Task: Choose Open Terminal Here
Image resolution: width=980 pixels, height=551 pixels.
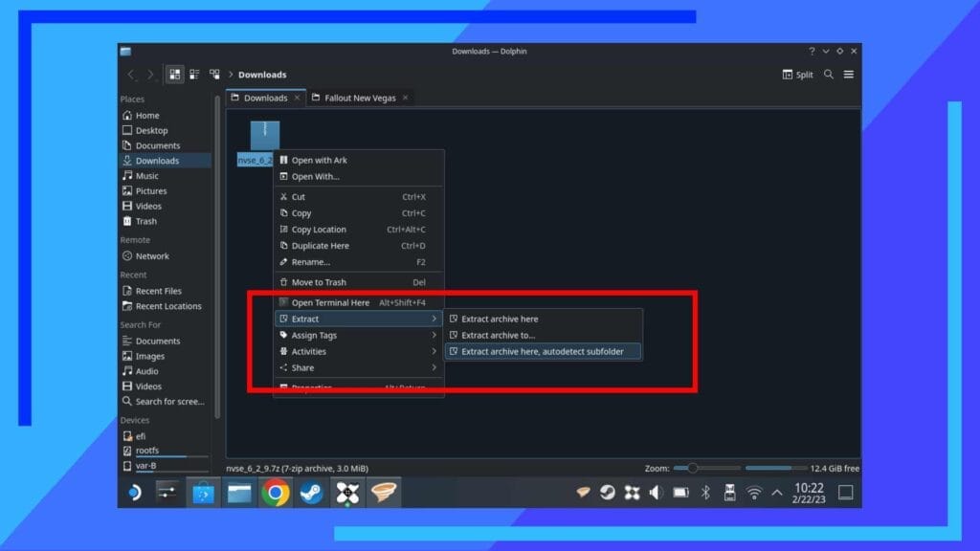Action: pos(359,302)
